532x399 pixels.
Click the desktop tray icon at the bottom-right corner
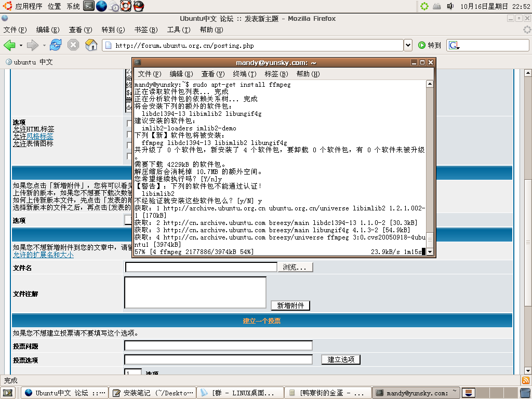pyautogui.click(x=525, y=393)
